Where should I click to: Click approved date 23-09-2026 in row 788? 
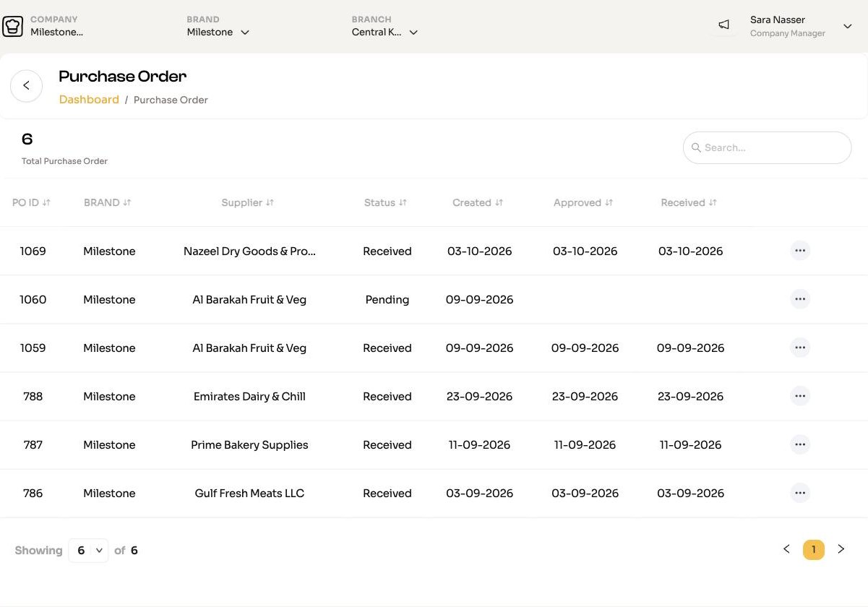tap(585, 397)
